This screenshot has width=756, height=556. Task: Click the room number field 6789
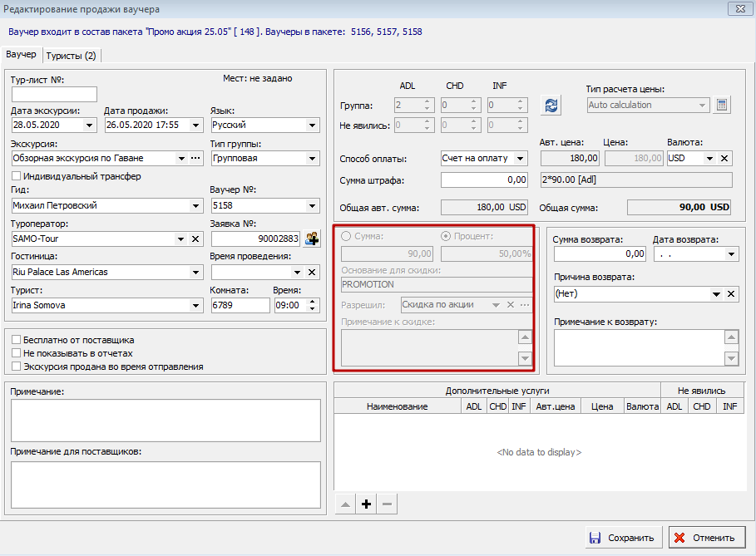[x=240, y=306]
